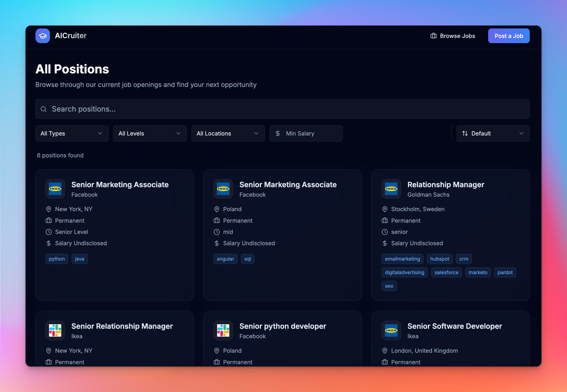
Task: Focus the Search positions input field
Action: pos(282,109)
